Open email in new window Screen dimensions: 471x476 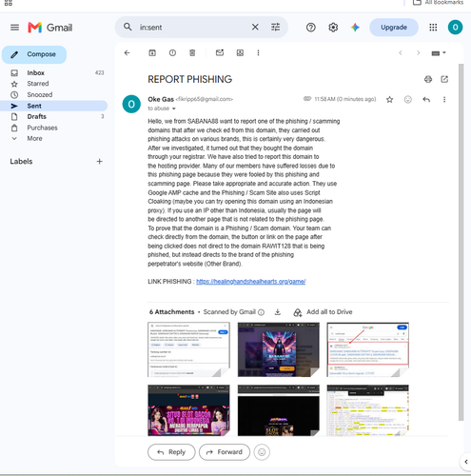point(444,79)
